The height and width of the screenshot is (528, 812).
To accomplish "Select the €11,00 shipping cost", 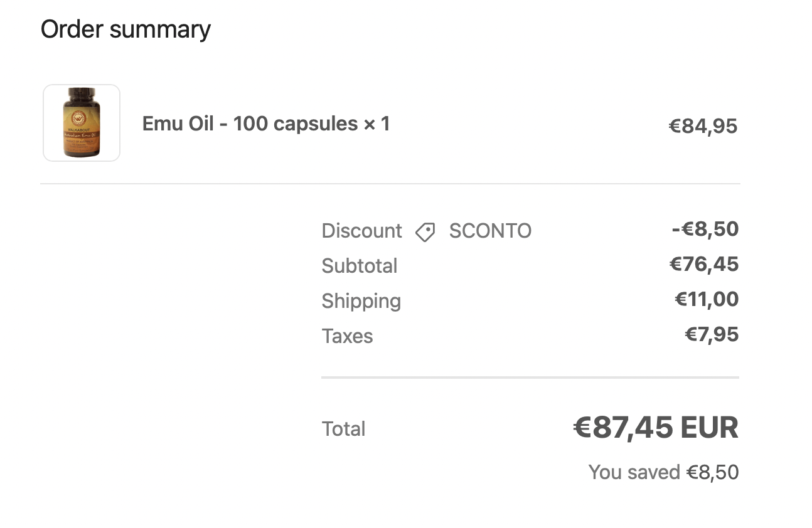I will [x=707, y=299].
